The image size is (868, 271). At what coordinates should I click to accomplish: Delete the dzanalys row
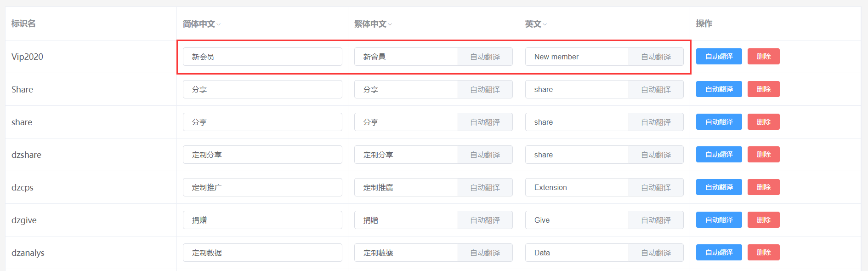tap(763, 253)
